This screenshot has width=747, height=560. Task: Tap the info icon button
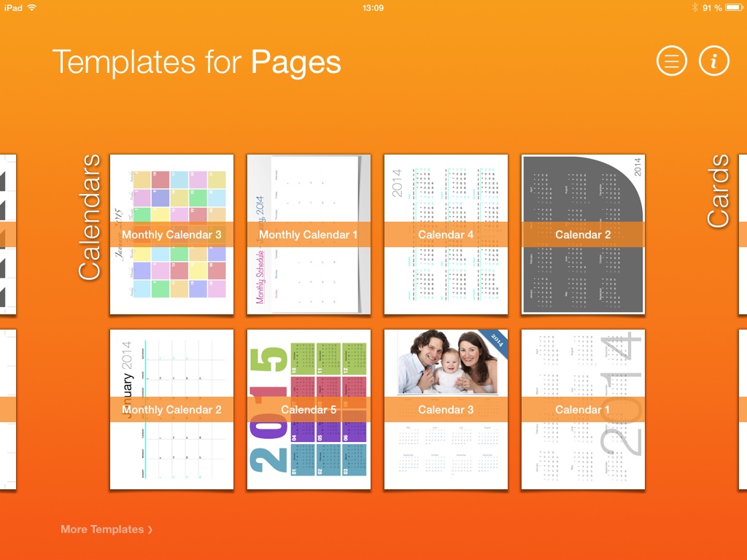coord(714,61)
